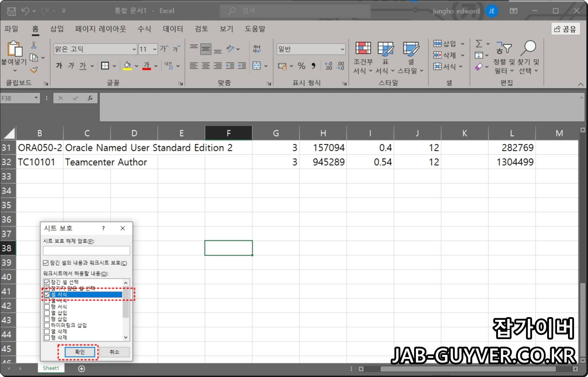Expand the Insert cells (삽입) dropdown
Viewport: 588px width, 377px height.
463,44
